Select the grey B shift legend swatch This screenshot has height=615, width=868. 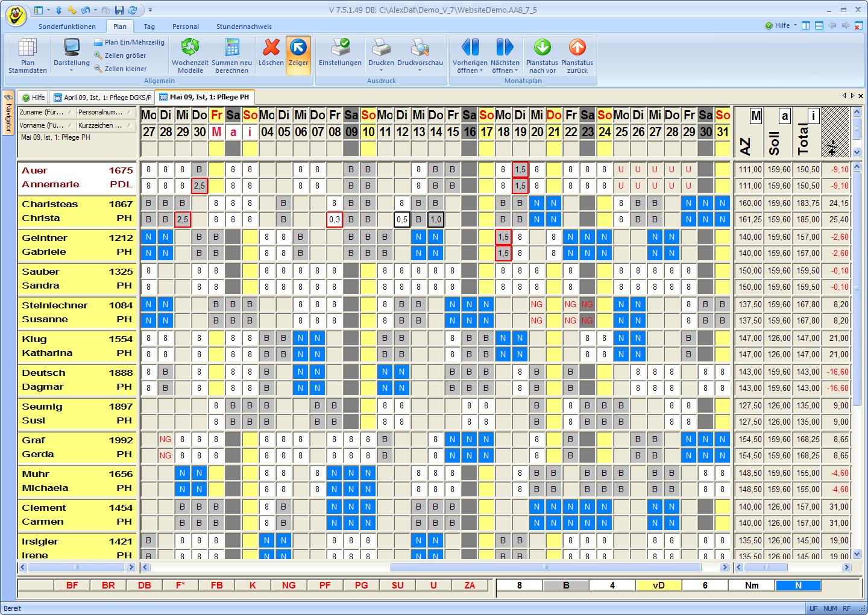coord(566,585)
